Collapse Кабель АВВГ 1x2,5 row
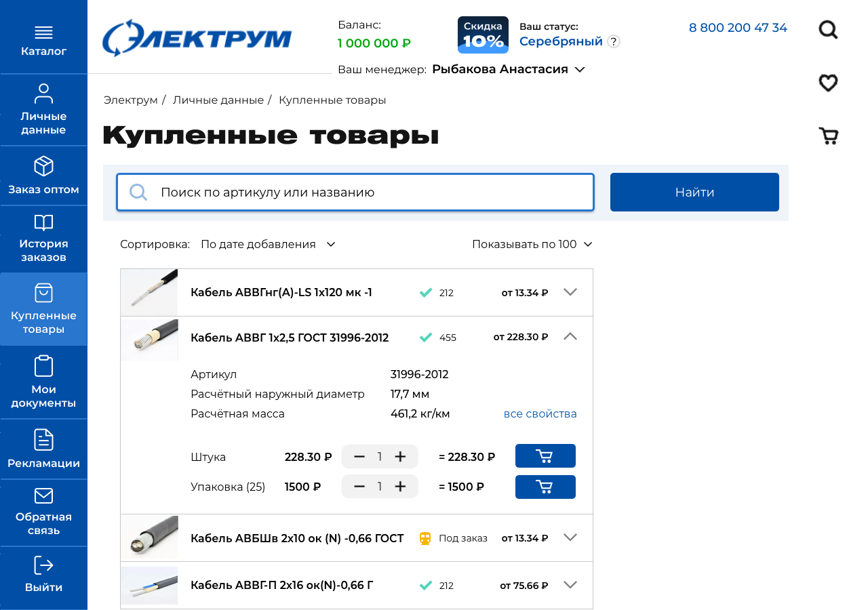This screenshot has width=868, height=610. click(570, 336)
